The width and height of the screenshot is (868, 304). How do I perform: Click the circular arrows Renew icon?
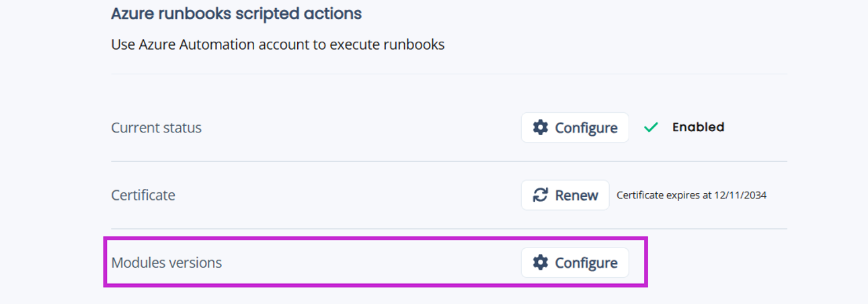[541, 195]
